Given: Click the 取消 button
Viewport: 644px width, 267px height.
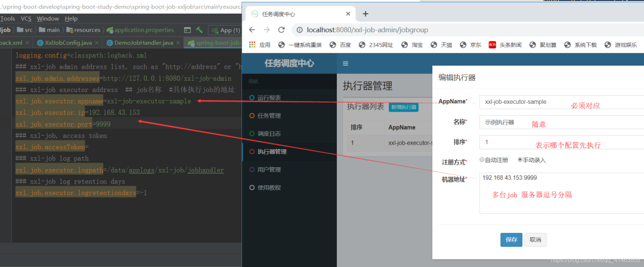Looking at the screenshot, I should point(535,240).
